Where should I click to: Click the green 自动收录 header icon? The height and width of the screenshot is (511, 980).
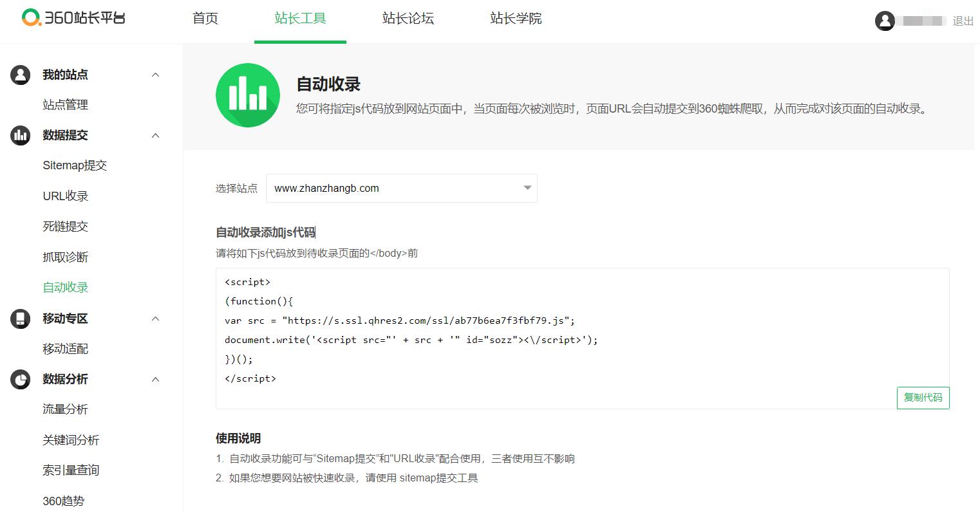pos(248,95)
